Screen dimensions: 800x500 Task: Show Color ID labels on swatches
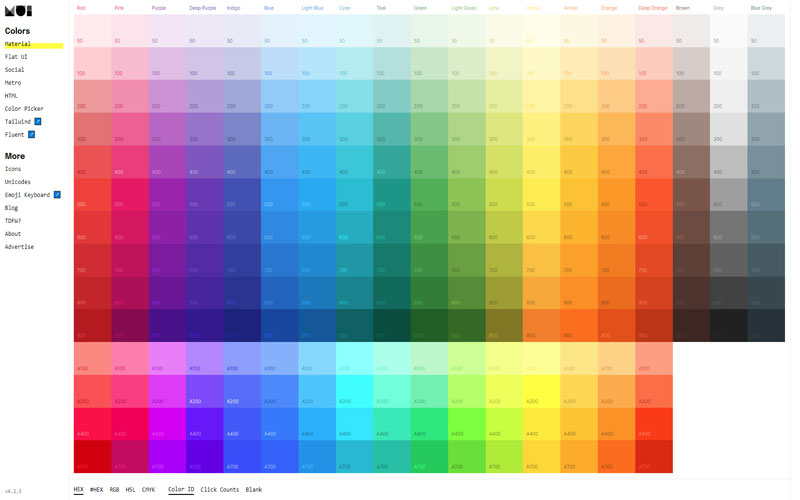[181, 489]
